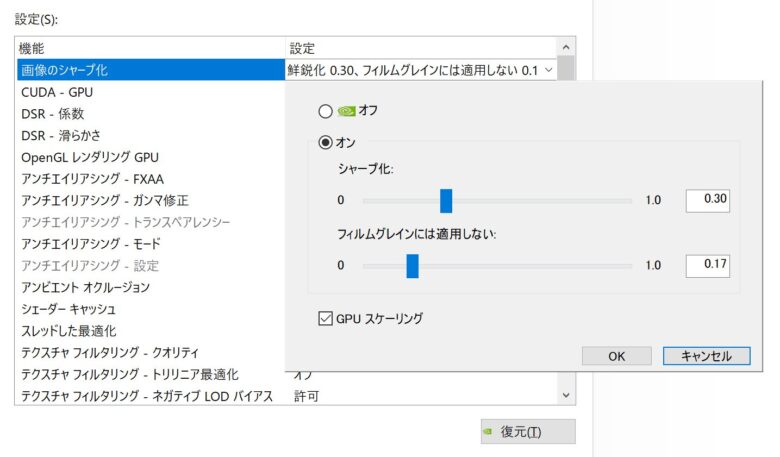Viewport: 780px width, 457px height.
Task: Select the シェーダー キャッシュ row
Action: 151,309
